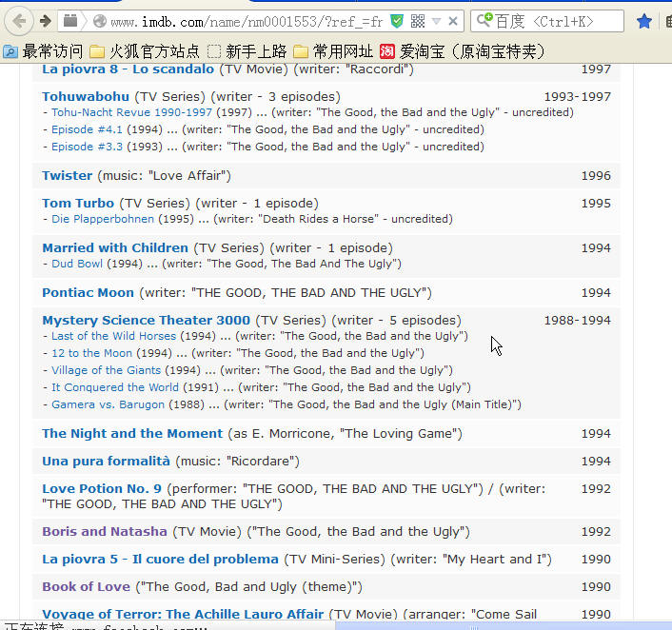Image resolution: width=672 pixels, height=630 pixels.
Task: Open Voyage of Terror: The Achille Lauro Affair
Action: point(183,614)
